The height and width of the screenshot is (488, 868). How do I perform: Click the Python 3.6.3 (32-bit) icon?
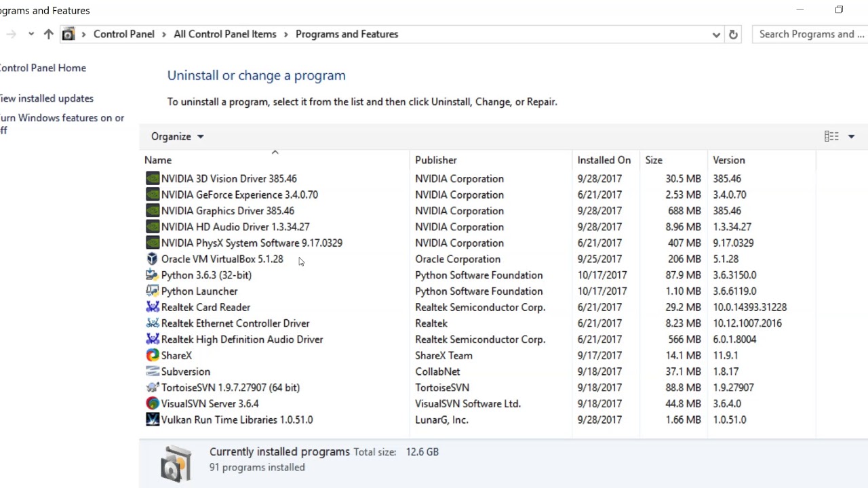point(153,275)
